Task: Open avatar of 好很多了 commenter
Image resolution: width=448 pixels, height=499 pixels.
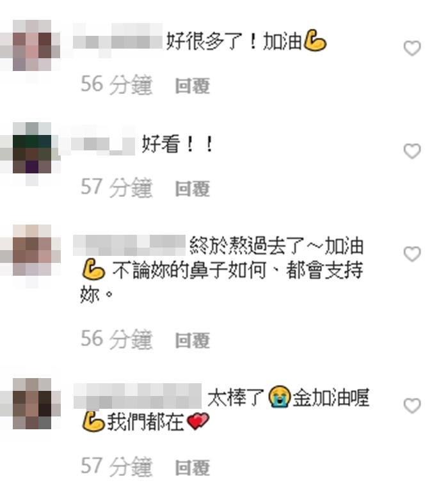Action: click(x=32, y=45)
